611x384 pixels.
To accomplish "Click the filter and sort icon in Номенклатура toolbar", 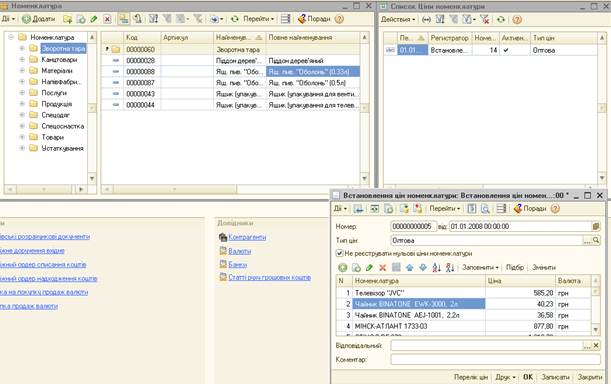I will click(153, 19).
